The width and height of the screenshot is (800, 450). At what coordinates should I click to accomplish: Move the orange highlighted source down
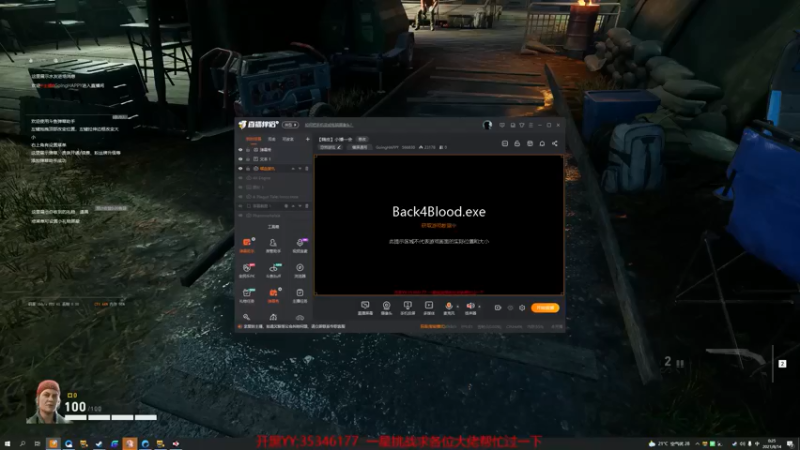pyautogui.click(x=299, y=168)
